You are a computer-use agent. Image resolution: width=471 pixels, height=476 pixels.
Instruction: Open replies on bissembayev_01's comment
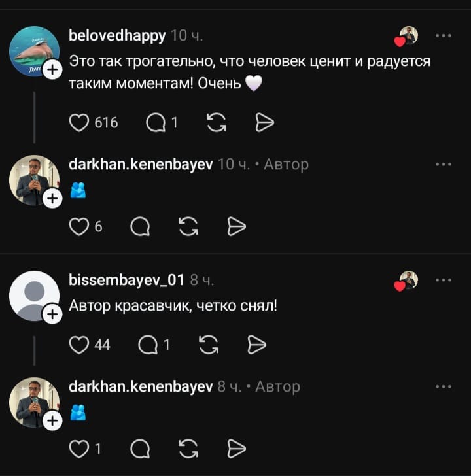148,345
